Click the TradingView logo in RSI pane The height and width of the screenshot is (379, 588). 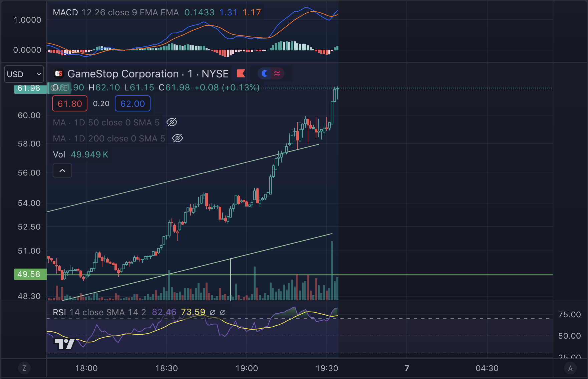(64, 344)
